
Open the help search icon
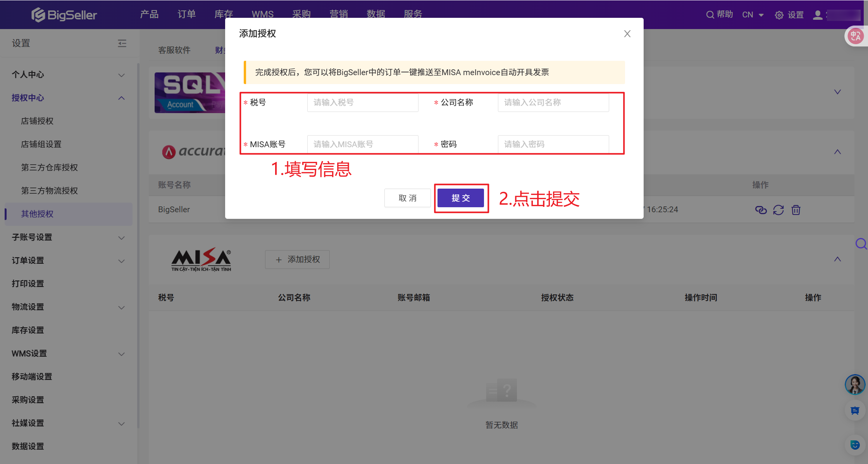[710, 15]
